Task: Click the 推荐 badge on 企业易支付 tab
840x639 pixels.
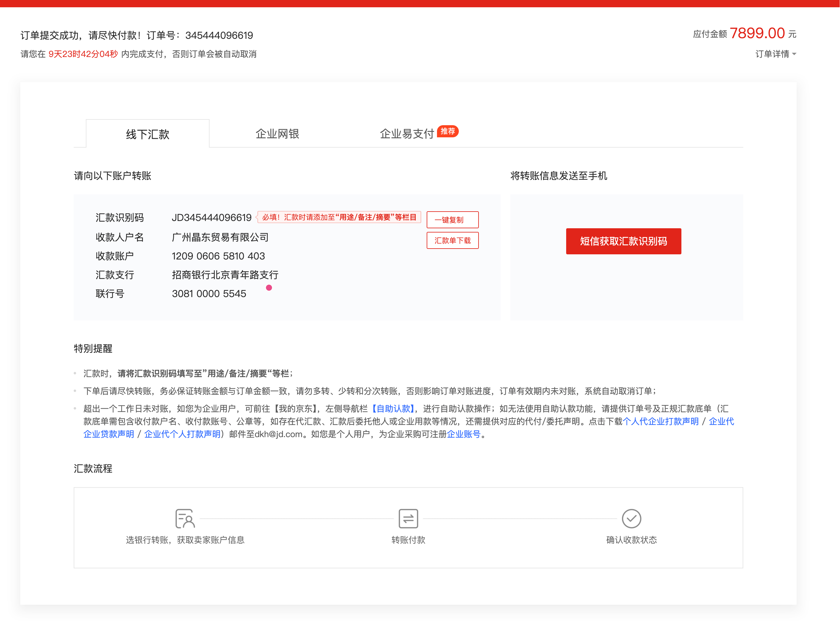Action: (448, 131)
